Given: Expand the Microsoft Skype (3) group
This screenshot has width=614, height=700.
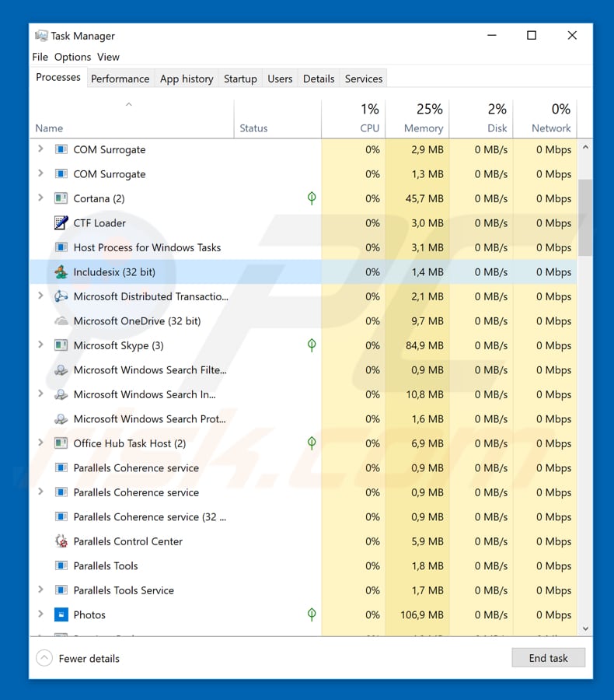Looking at the screenshot, I should 40,345.
